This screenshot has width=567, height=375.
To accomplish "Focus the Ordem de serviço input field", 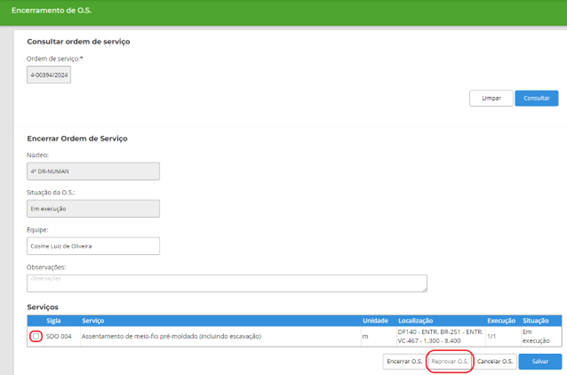I will (x=49, y=75).
